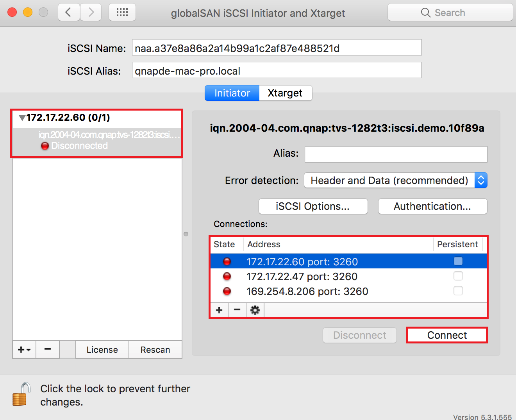
Task: Switch to the Xtarget tab
Action: [x=285, y=93]
